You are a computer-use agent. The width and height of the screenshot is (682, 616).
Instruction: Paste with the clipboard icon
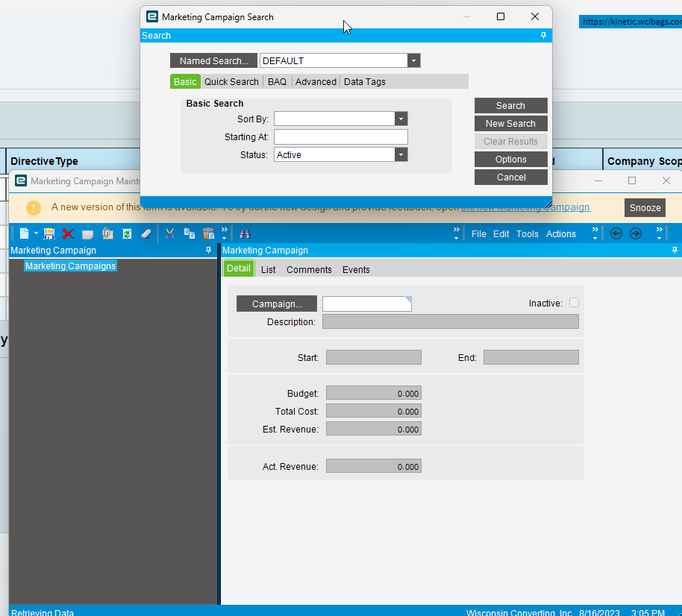(209, 234)
